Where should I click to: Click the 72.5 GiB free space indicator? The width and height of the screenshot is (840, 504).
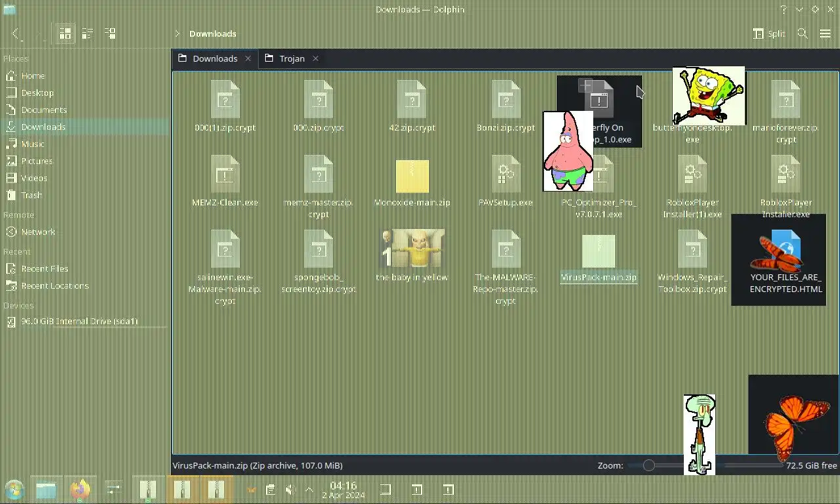point(812,465)
